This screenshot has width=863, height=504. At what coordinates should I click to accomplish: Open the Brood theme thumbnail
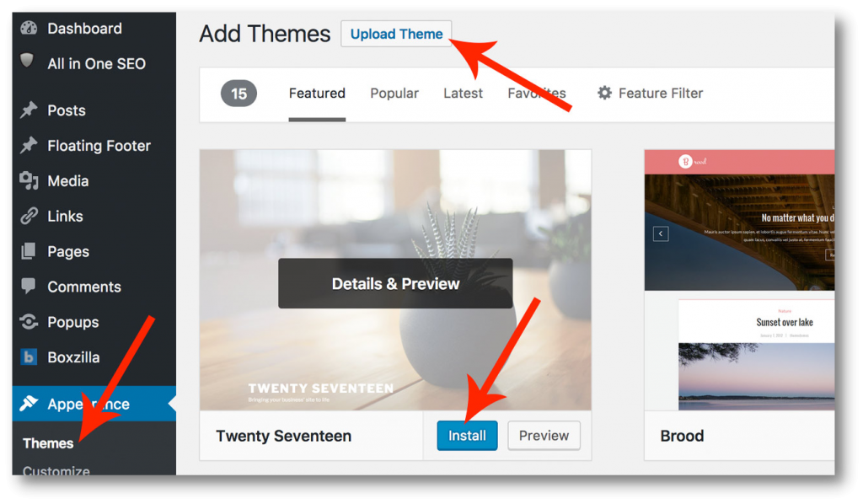pos(739,281)
